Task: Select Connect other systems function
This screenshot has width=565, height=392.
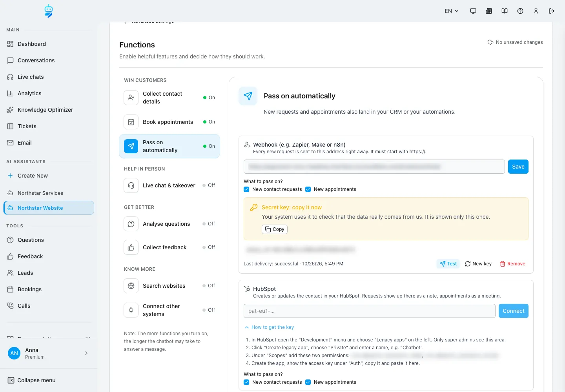Action: (x=169, y=310)
